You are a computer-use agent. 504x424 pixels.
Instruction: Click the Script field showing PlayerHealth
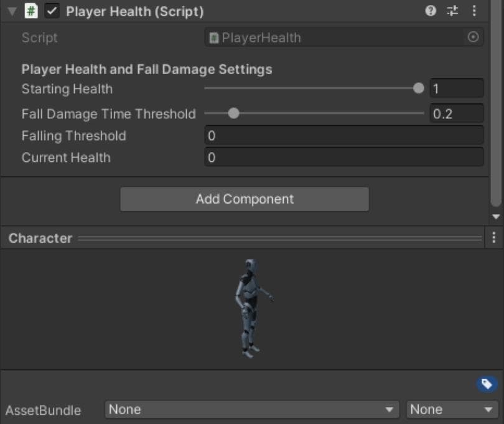tap(342, 37)
